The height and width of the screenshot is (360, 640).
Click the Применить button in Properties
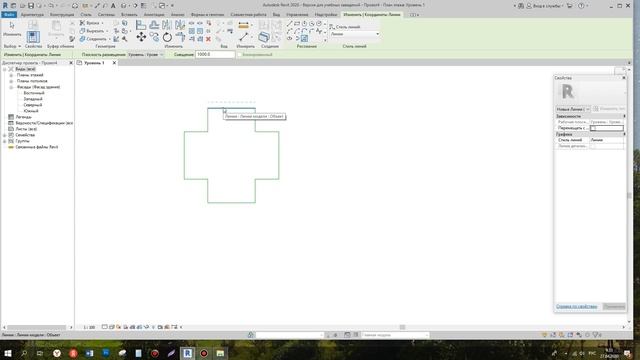click(x=614, y=307)
